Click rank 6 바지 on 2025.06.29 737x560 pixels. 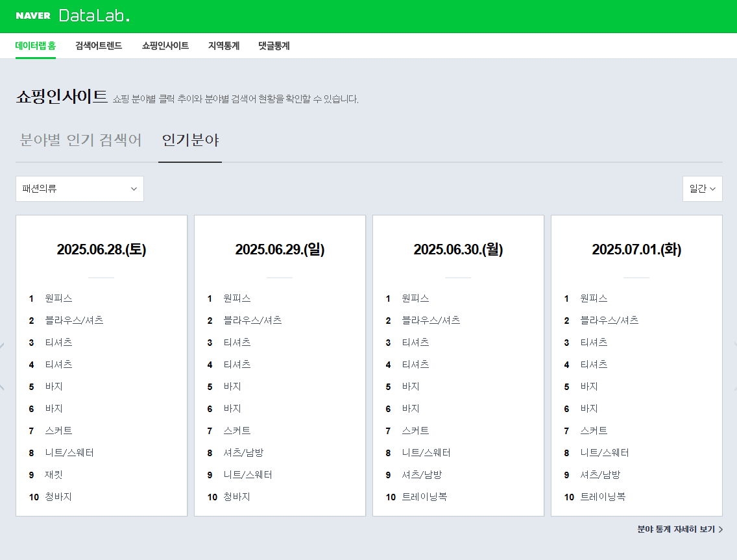tap(232, 409)
